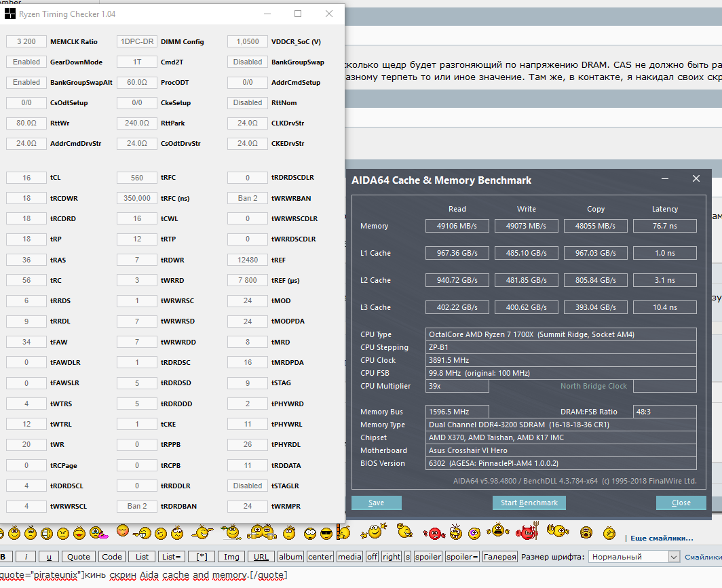The height and width of the screenshot is (588, 722).
Task: Click the off BBCode button
Action: 373,557
